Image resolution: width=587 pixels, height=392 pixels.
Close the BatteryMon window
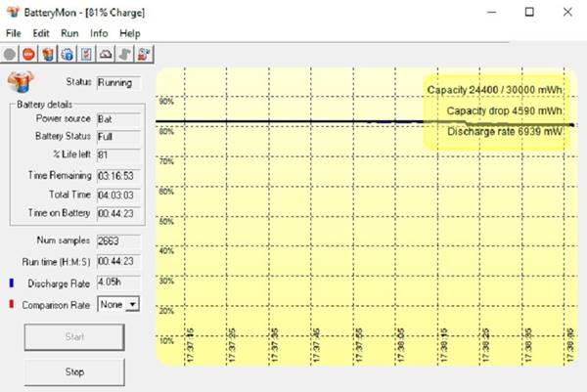tap(567, 13)
